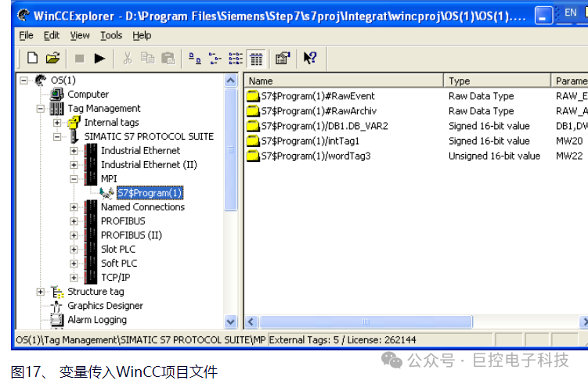This screenshot has height=384, width=588.
Task: Click the What's This help icon
Action: click(310, 58)
